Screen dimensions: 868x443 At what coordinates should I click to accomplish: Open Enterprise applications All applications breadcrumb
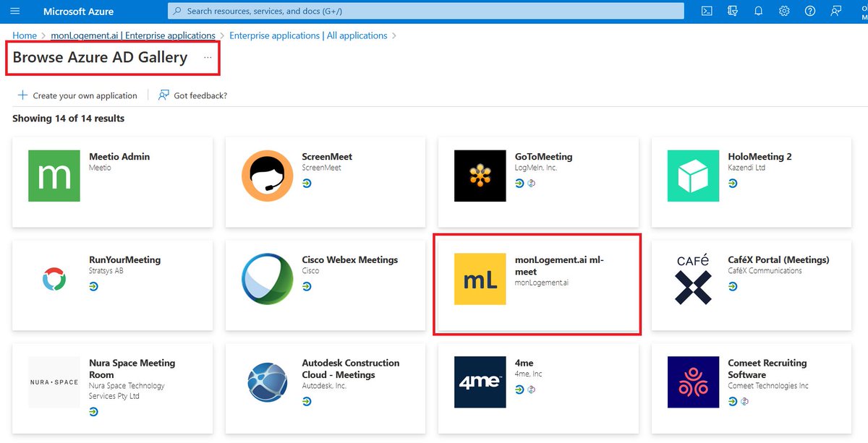(308, 35)
